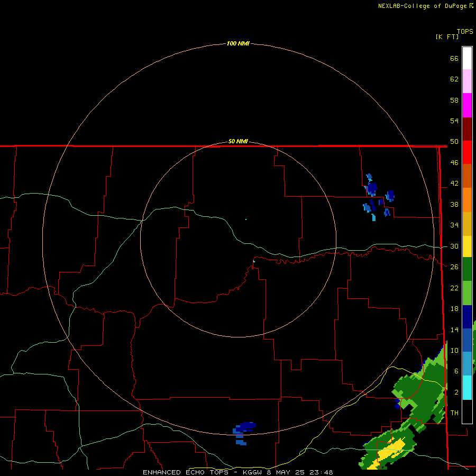Image resolution: width=476 pixels, height=476 pixels.
Task: Click legend value "62"
Action: point(454,79)
